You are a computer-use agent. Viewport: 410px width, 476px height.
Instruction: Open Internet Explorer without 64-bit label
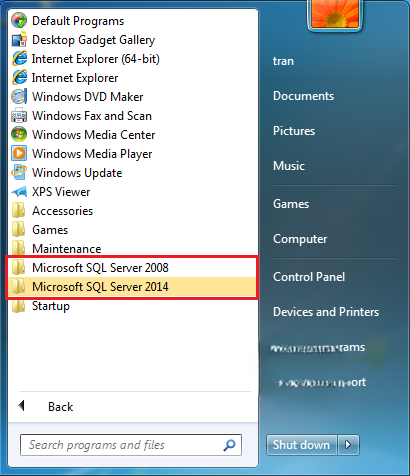pyautogui.click(x=75, y=78)
